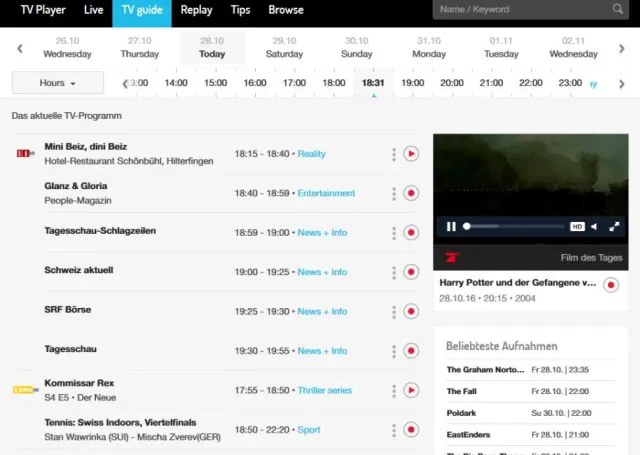This screenshot has width=640, height=455.
Task: Play Kommissar Rex program
Action: [x=411, y=390]
